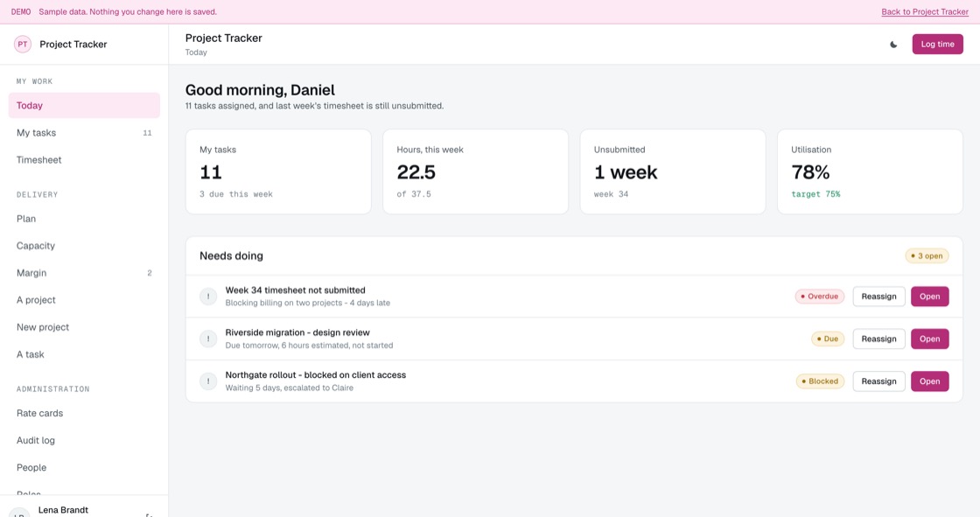Navigate to Capacity

(84, 246)
